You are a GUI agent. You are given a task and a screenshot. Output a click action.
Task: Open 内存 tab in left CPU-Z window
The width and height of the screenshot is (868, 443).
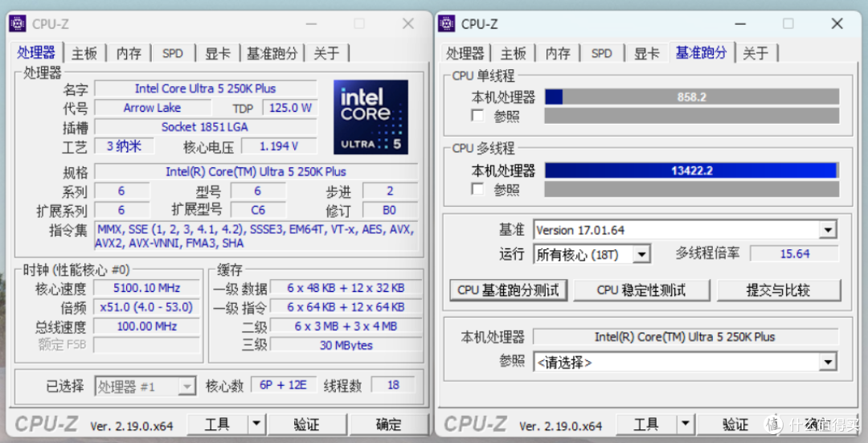[129, 53]
